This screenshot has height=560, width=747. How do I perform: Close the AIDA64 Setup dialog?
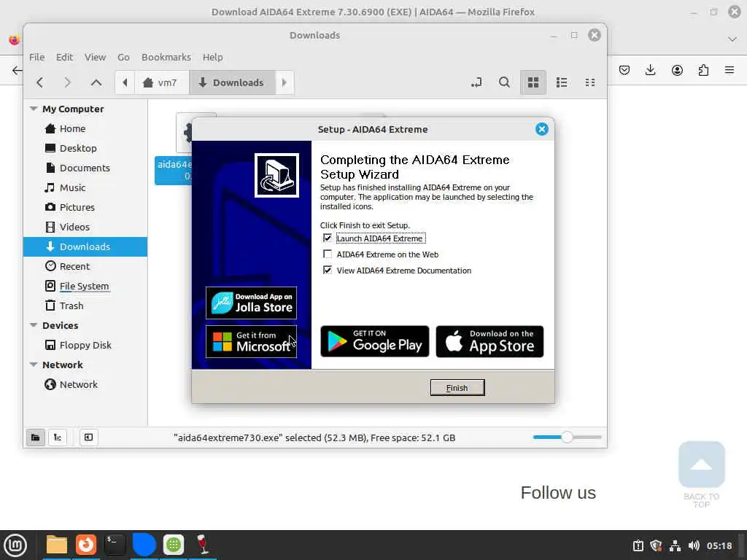tap(542, 129)
